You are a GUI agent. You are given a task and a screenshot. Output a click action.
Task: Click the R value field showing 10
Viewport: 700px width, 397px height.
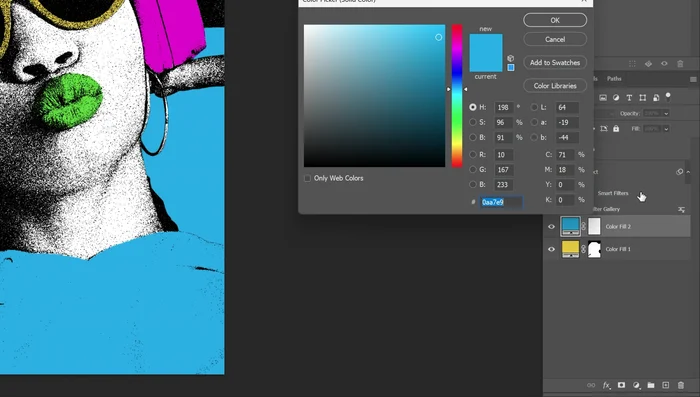(504, 155)
